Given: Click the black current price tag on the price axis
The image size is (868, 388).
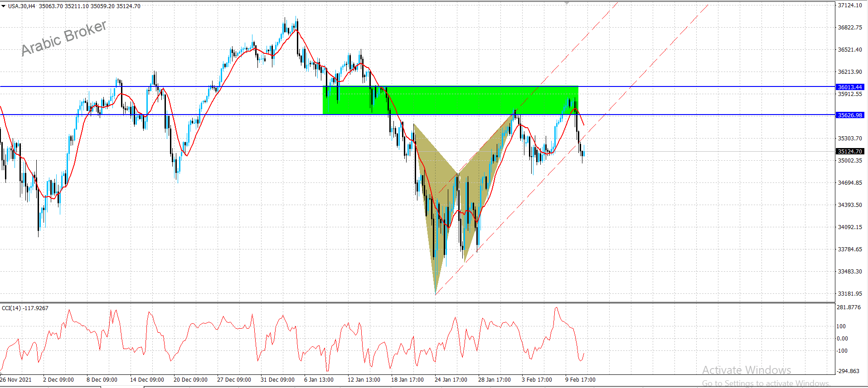Looking at the screenshot, I should [850, 151].
